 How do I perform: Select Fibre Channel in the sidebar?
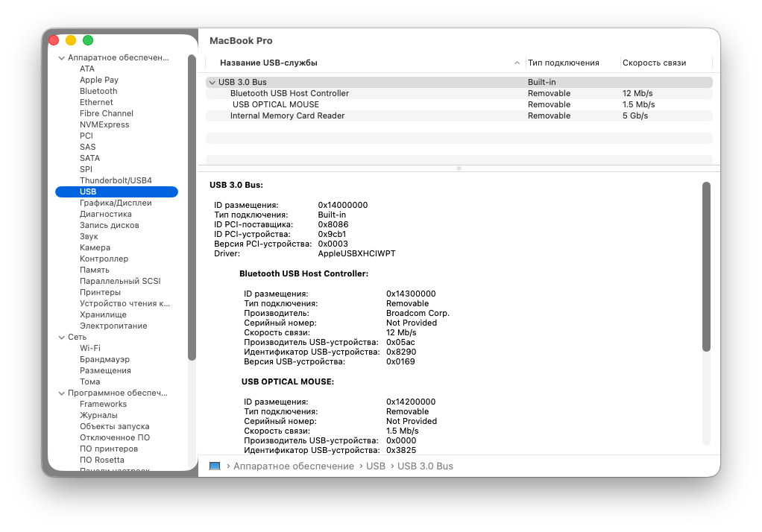click(107, 114)
